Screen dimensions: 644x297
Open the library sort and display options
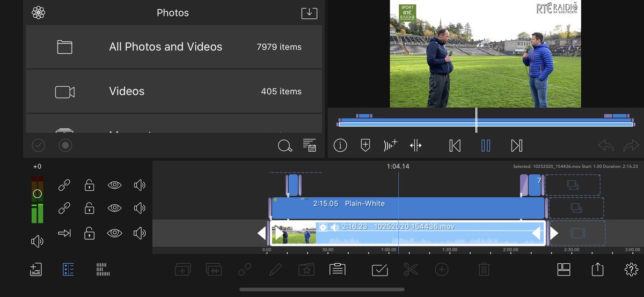click(309, 145)
